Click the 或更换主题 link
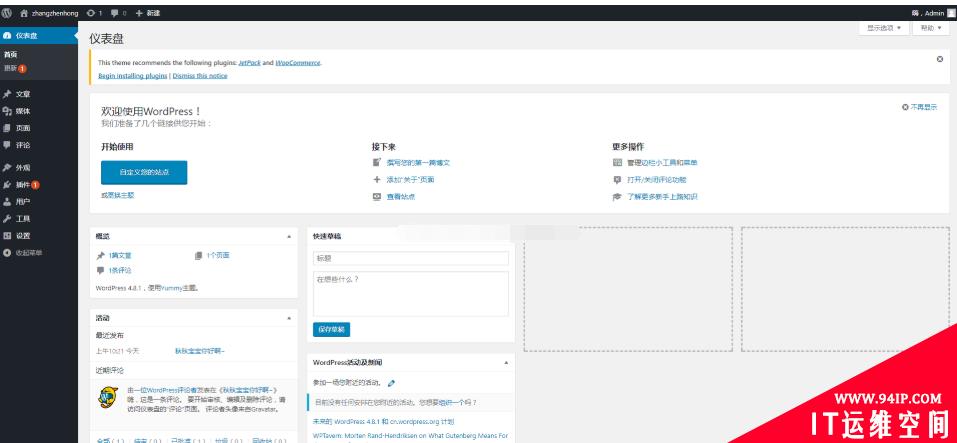Screen dimensions: 957x443 click(117, 195)
